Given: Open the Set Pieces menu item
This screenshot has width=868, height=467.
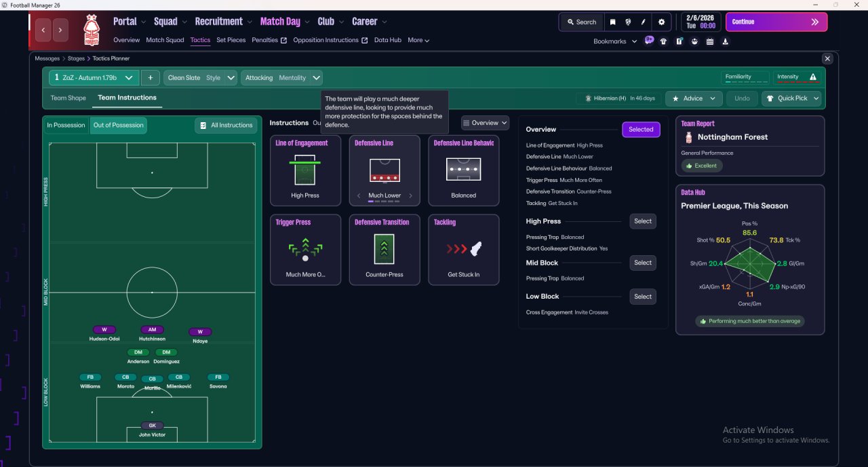Looking at the screenshot, I should pos(231,40).
